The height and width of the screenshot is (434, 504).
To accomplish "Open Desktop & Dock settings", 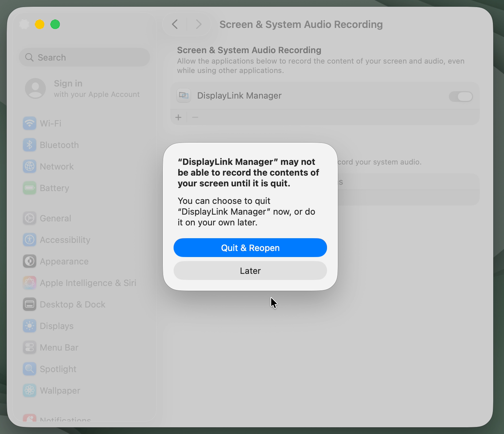I will pyautogui.click(x=30, y=304).
